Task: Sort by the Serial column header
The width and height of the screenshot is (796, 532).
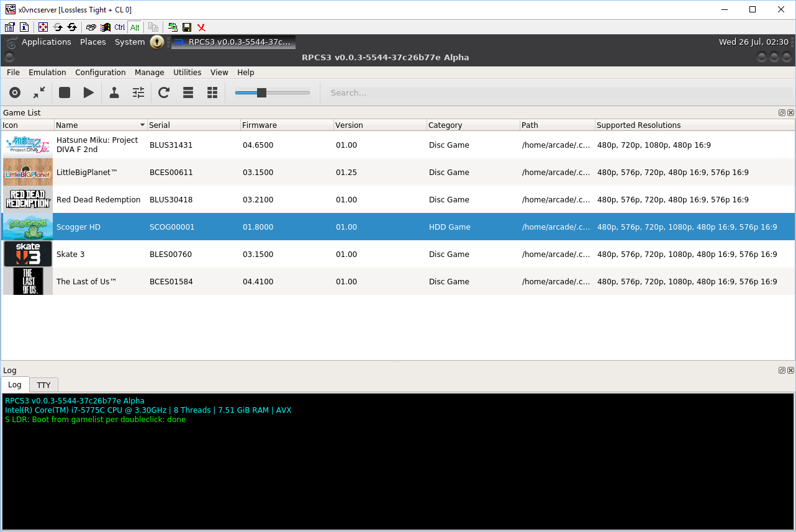Action: click(x=194, y=125)
